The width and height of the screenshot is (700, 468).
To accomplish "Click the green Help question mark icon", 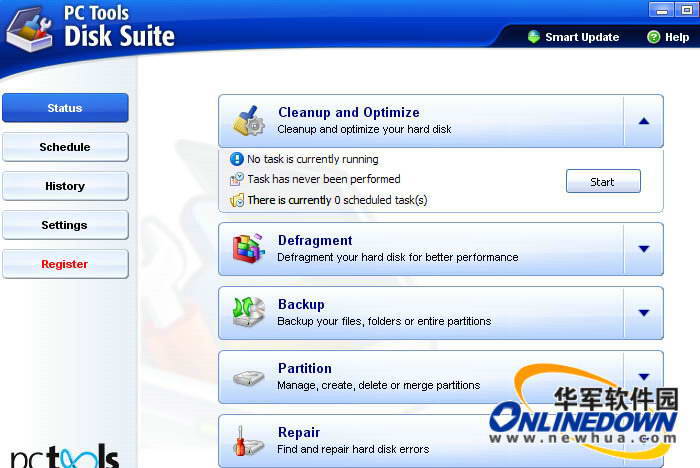I will 654,37.
